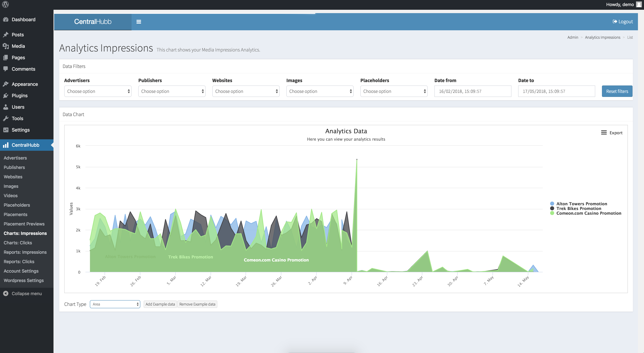
Task: Click the Date from input field
Action: pyautogui.click(x=473, y=91)
